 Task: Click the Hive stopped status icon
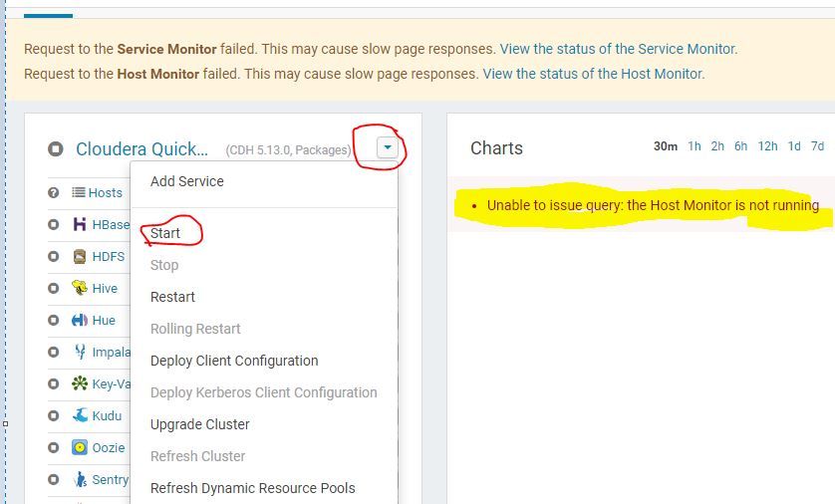(53, 289)
